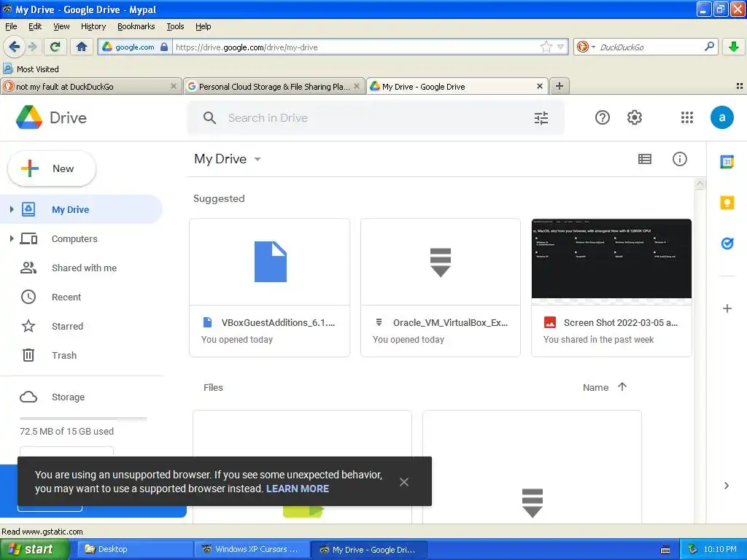Close the My Drive - Google Drive tab
Image resolution: width=747 pixels, height=560 pixels.
click(x=539, y=86)
